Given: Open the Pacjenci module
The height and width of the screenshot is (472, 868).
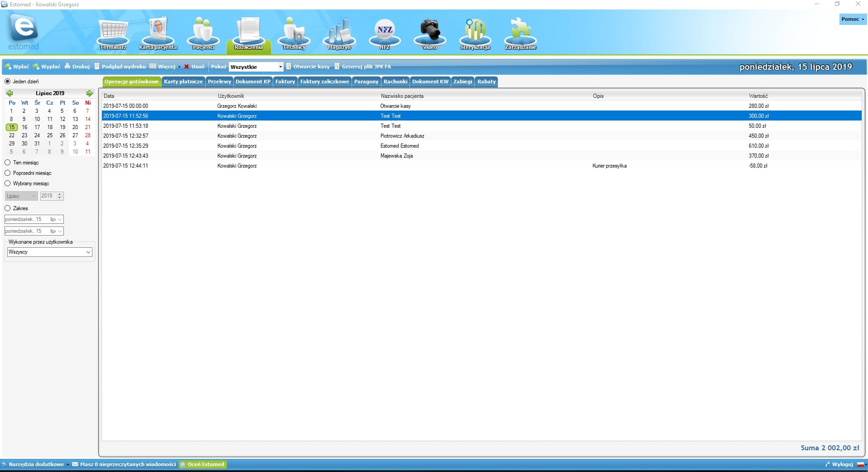Looking at the screenshot, I should click(x=203, y=34).
